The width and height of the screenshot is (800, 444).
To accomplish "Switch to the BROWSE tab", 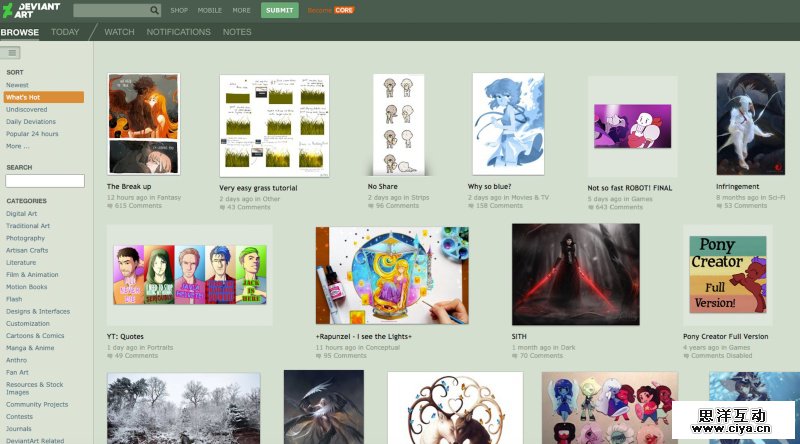I will coord(19,32).
